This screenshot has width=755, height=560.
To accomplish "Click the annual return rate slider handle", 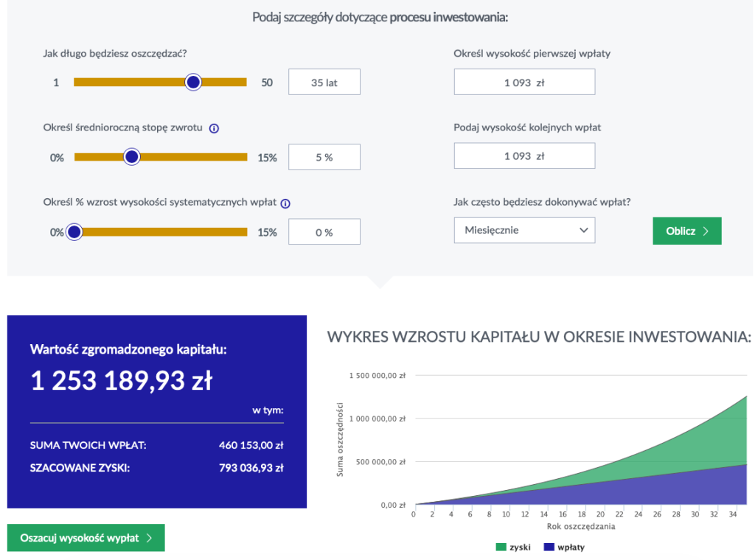I will coord(132,157).
